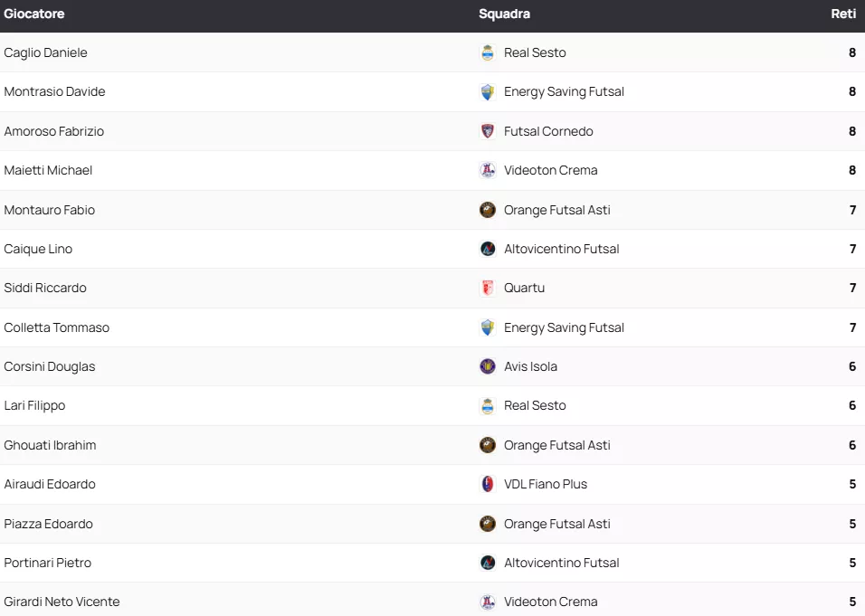Viewport: 865px width, 616px height.
Task: Click Orange Futsal Asti crest beside Montauro Fabio
Action: coord(488,210)
